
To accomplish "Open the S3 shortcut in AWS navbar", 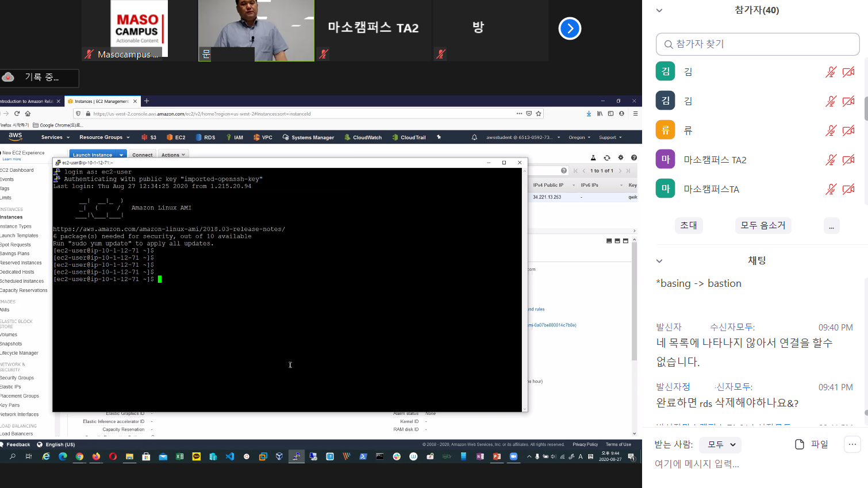I will click(x=149, y=137).
